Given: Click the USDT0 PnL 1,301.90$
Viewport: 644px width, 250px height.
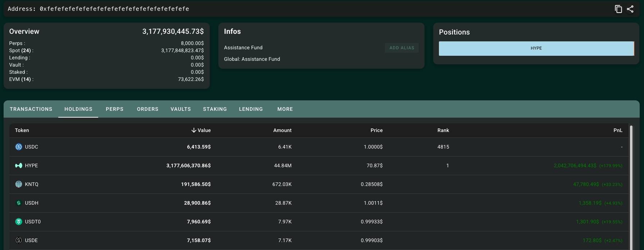Looking at the screenshot, I should tap(588, 222).
